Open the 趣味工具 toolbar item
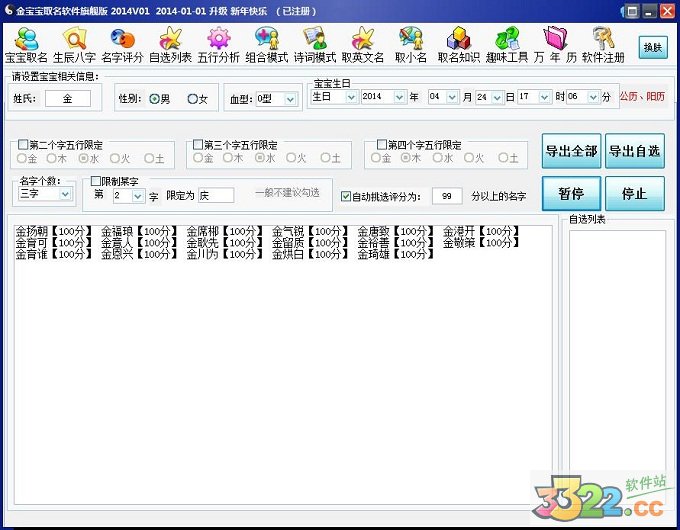 507,44
